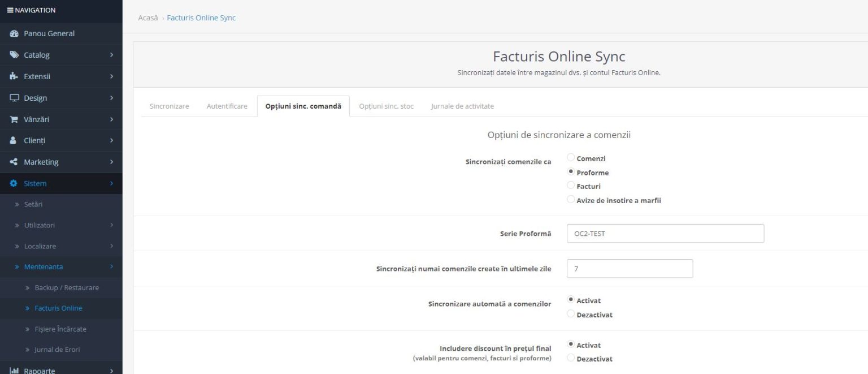
Task: Expand the Design menu chevron
Action: click(111, 98)
